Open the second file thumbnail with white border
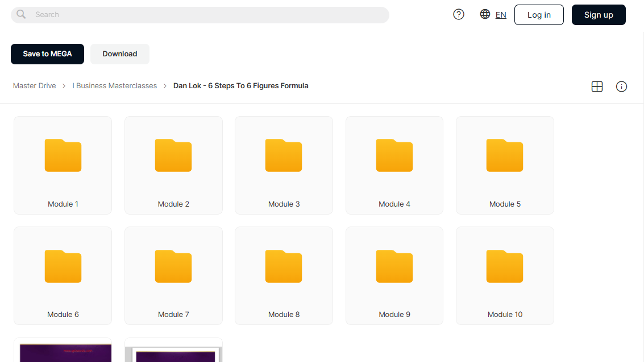The width and height of the screenshot is (644, 362). click(173, 350)
